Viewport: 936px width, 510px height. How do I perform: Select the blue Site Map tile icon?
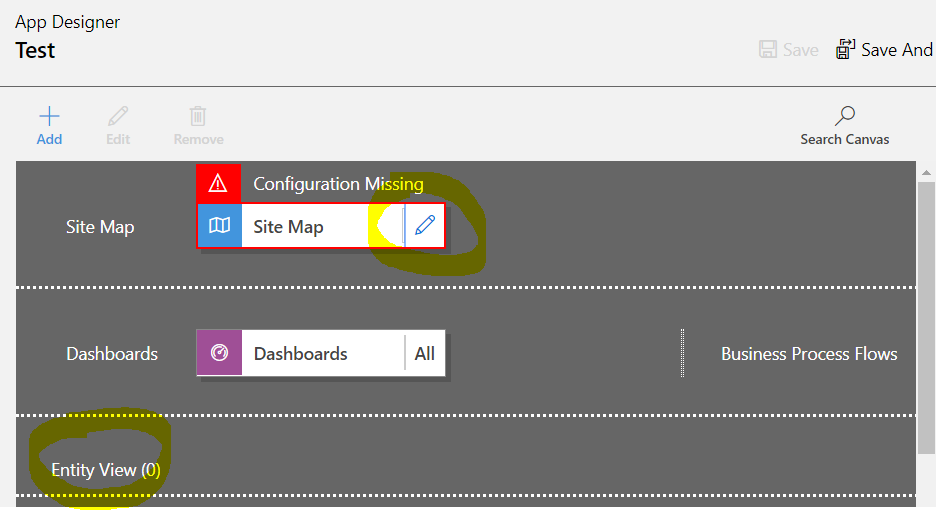coord(220,226)
